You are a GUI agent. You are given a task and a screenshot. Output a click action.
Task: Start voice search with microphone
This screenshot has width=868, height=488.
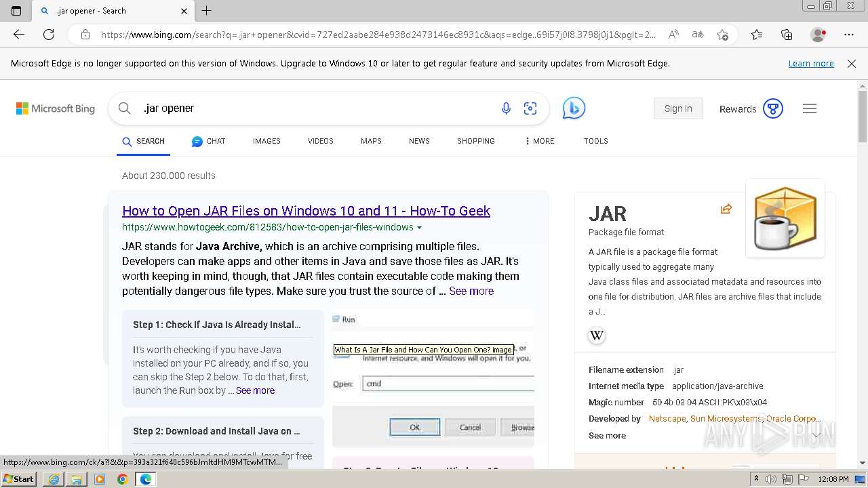click(x=506, y=108)
